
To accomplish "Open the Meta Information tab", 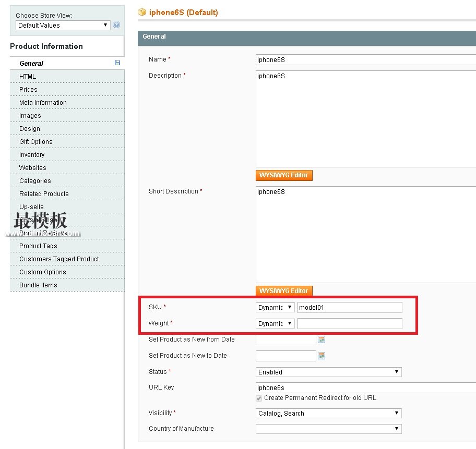I will pyautogui.click(x=67, y=103).
